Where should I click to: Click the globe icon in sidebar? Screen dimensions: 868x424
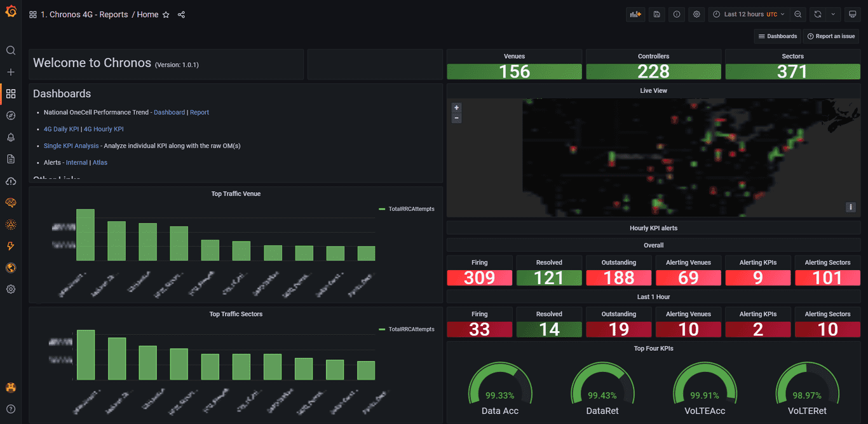[10, 268]
